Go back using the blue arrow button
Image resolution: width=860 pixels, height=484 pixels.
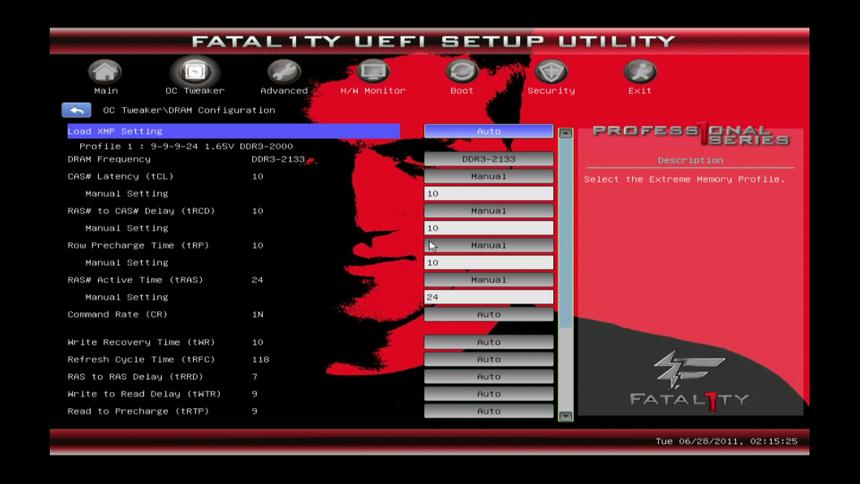(x=76, y=110)
